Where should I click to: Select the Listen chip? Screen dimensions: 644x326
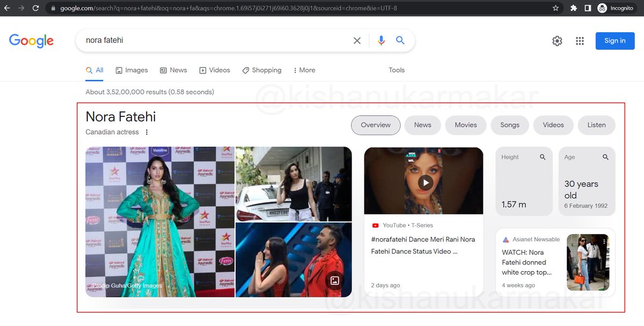click(x=596, y=125)
